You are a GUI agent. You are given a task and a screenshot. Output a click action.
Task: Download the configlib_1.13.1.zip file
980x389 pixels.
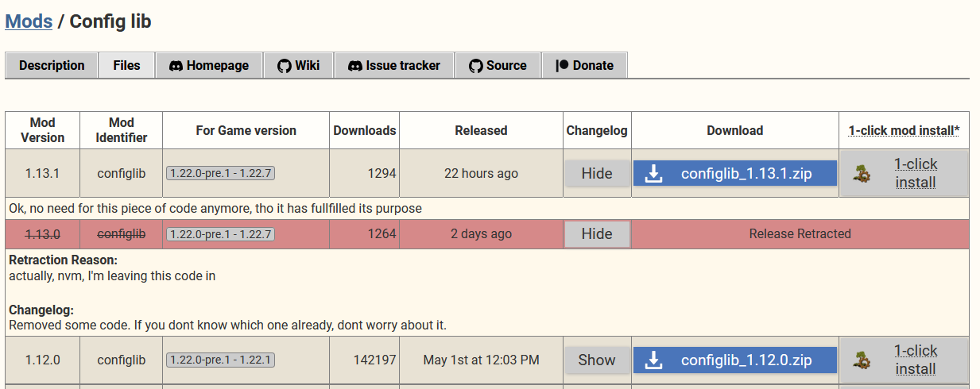(734, 174)
